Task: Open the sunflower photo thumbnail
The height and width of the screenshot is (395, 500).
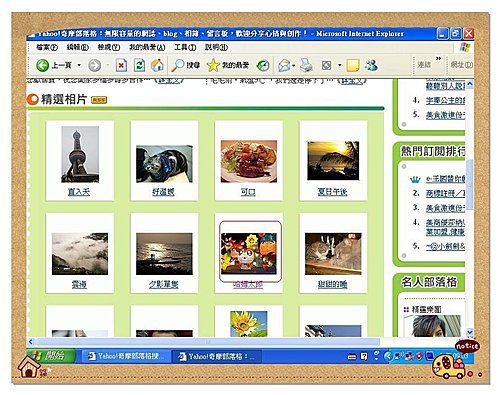Action: point(249,324)
